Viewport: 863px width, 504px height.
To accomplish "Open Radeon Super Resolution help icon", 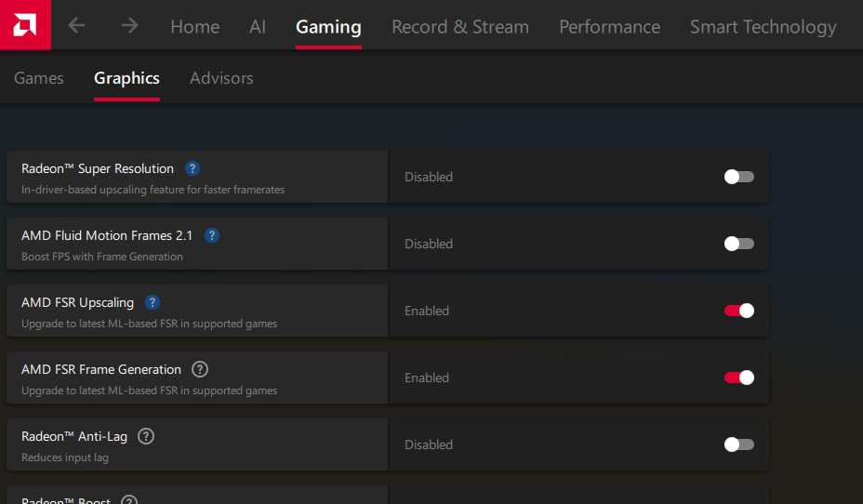I will pos(193,168).
